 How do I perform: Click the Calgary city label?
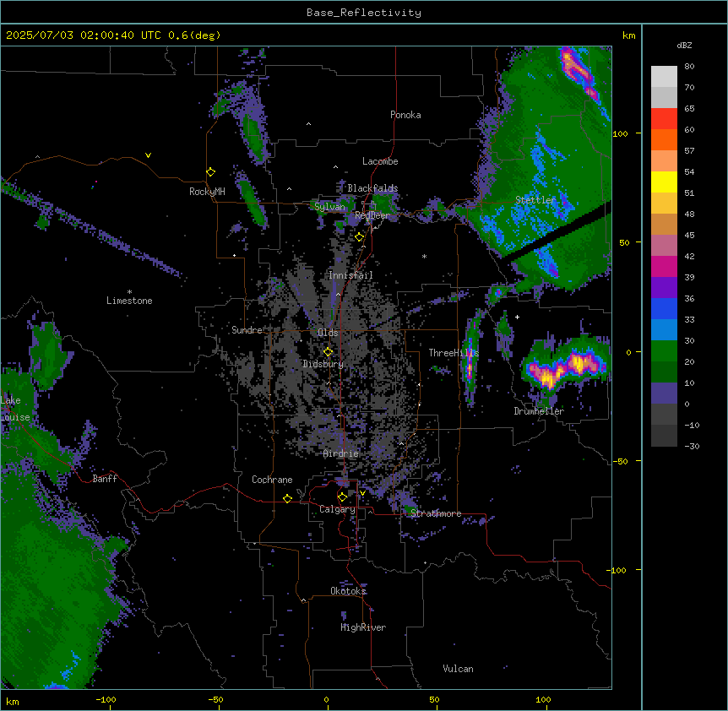point(338,509)
